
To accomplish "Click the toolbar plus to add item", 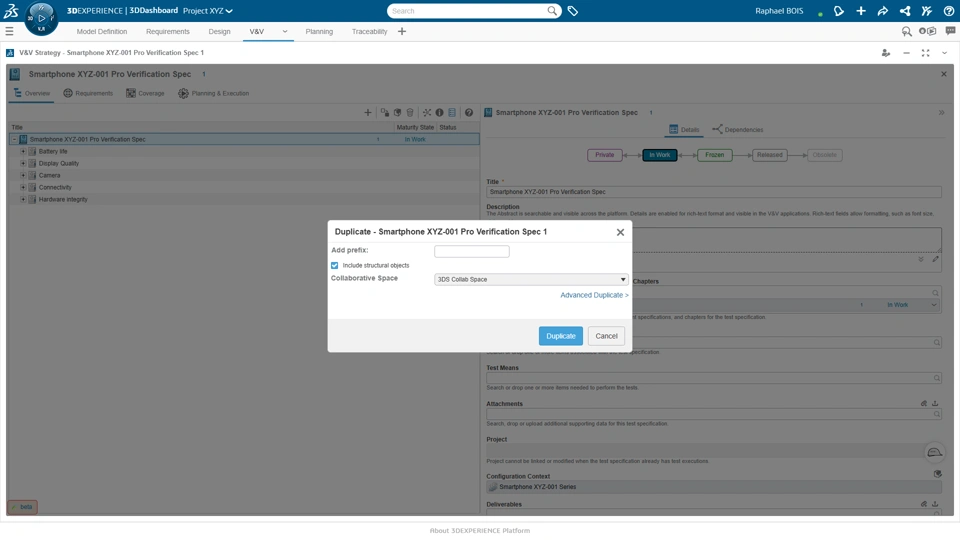I will 367,113.
